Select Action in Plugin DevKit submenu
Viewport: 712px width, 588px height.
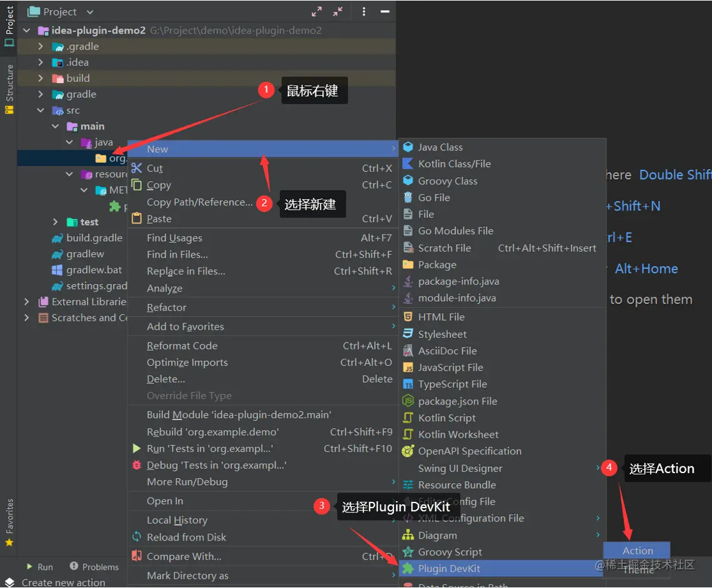637,551
